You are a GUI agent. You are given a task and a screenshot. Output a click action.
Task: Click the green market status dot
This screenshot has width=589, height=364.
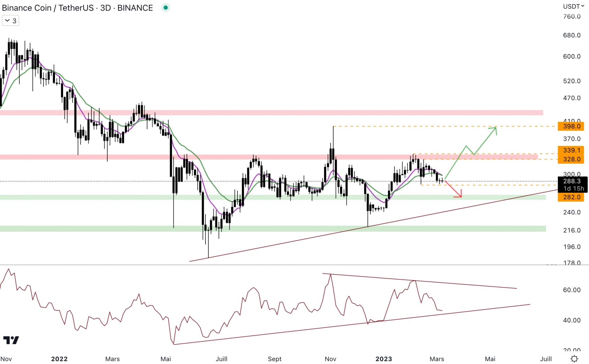(165, 7)
